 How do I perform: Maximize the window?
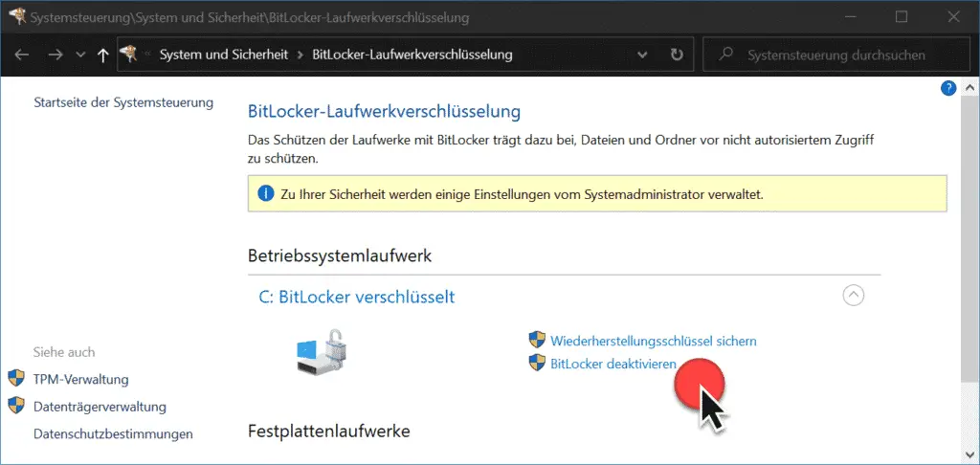(902, 17)
